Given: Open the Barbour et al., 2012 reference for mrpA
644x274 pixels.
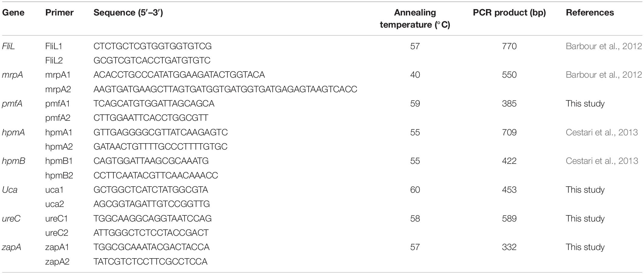Looking at the screenshot, I should (604, 75).
